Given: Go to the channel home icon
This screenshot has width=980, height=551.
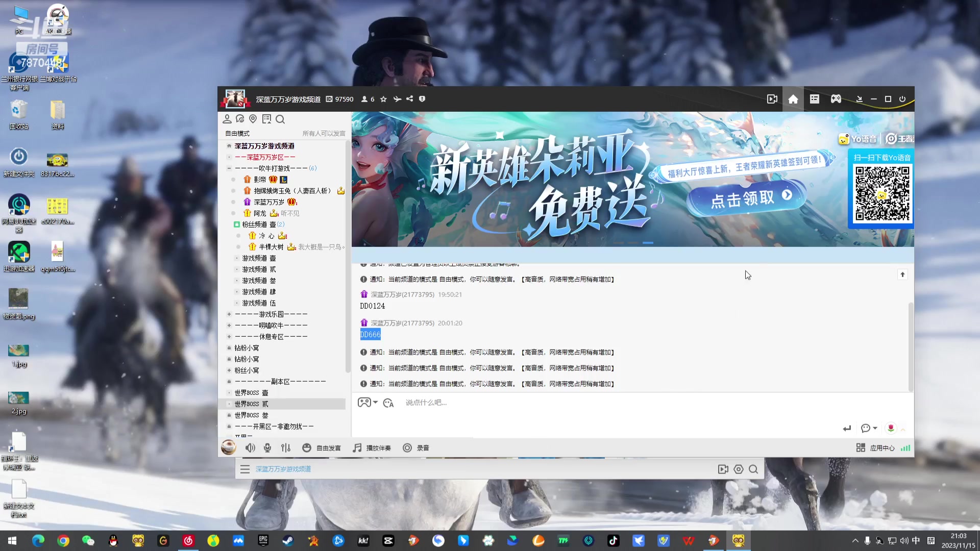Looking at the screenshot, I should click(x=793, y=99).
